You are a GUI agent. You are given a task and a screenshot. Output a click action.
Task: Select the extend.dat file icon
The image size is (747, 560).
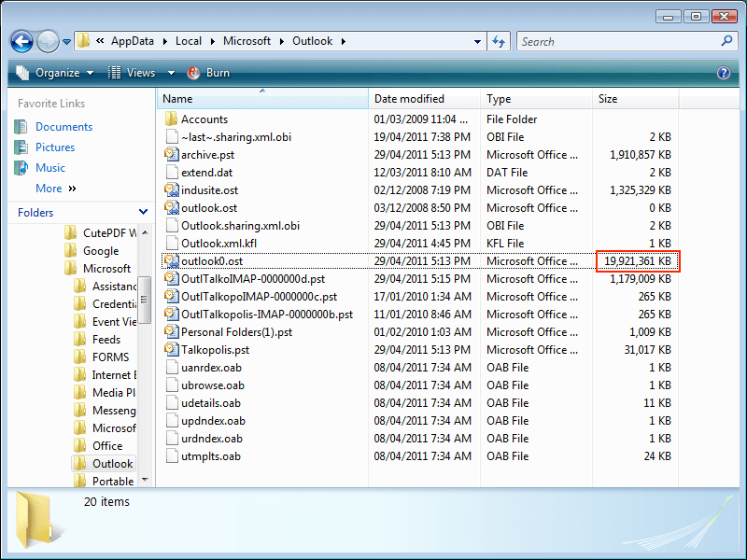(172, 172)
